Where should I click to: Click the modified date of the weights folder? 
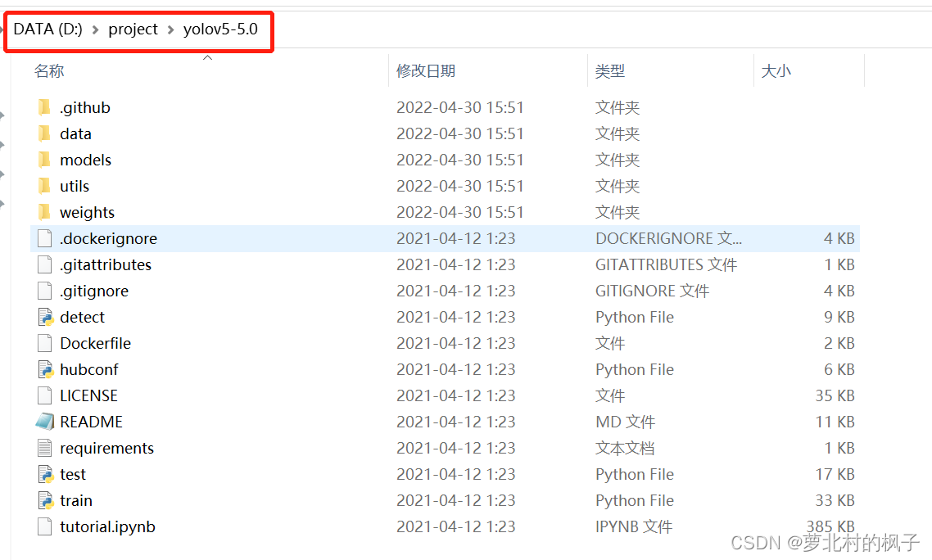tap(460, 212)
